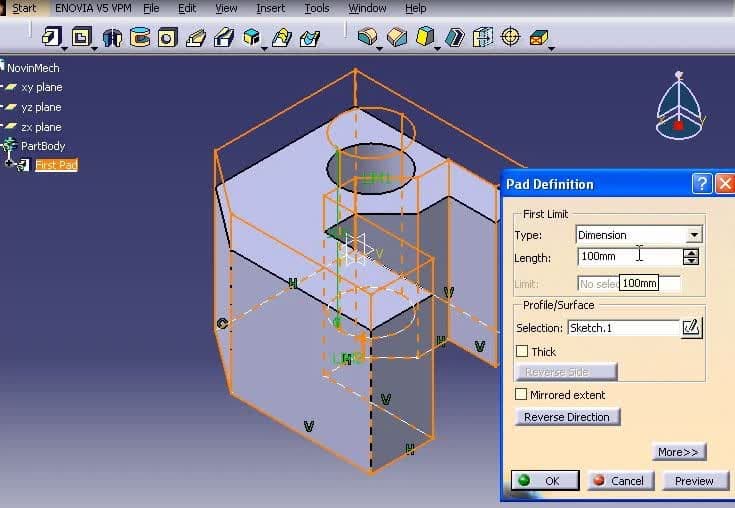Select the Solid Combine tool icon
The image size is (735, 508).
click(x=251, y=37)
